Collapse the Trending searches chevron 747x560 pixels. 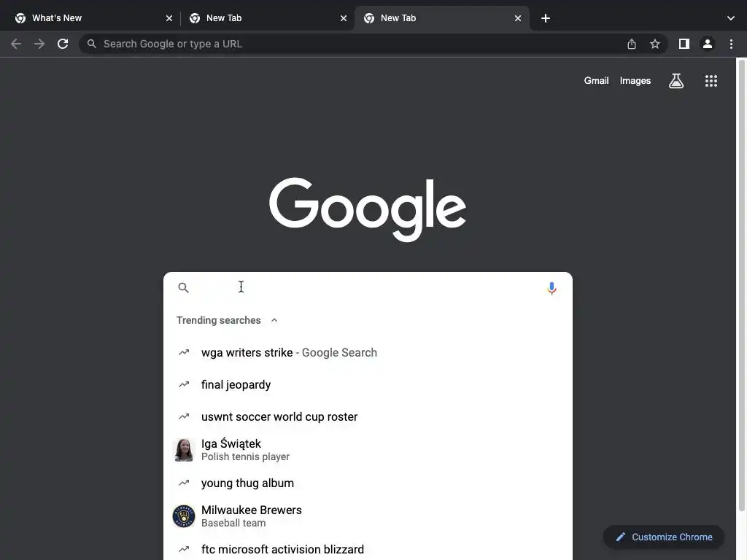[274, 320]
